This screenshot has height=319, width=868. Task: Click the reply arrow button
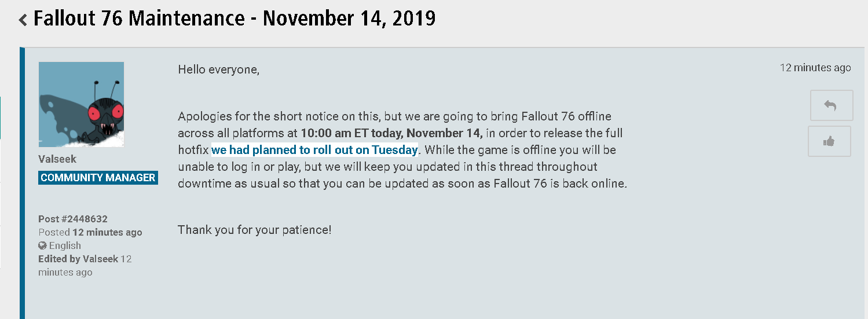(831, 105)
